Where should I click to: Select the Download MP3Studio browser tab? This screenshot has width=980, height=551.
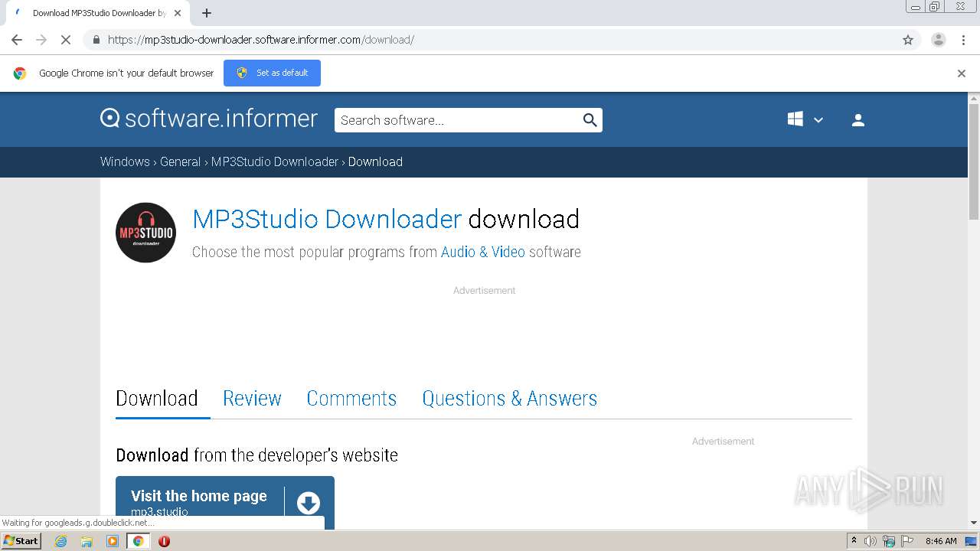click(x=98, y=13)
